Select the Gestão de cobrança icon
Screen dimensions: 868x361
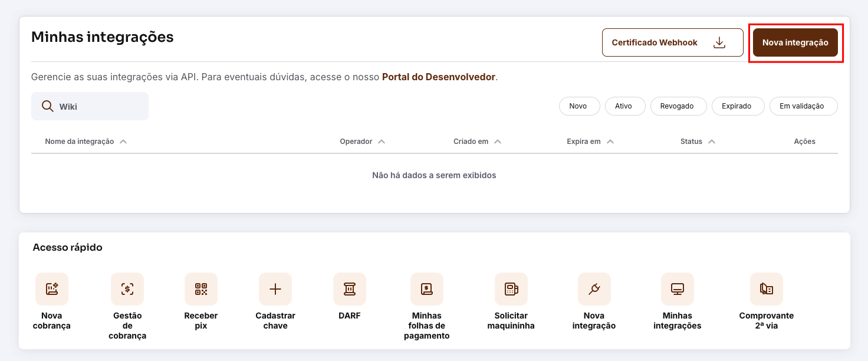[x=127, y=289]
